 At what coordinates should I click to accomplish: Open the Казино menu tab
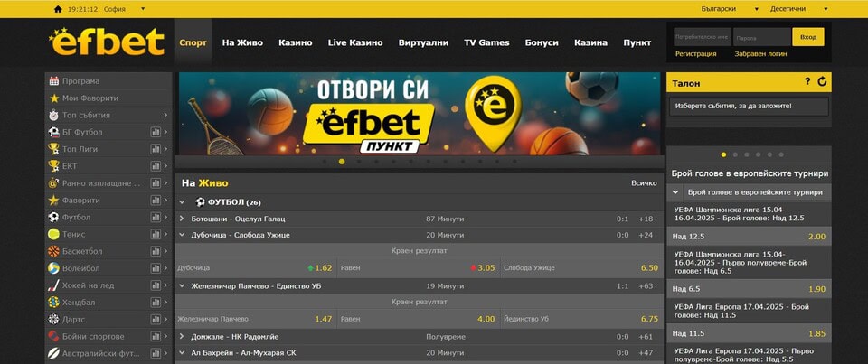[x=296, y=42]
